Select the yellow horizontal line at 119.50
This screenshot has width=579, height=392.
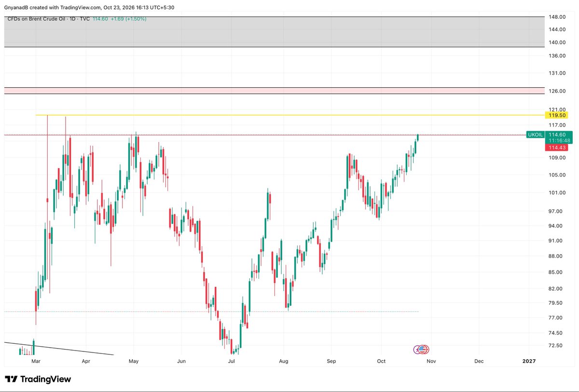pyautogui.click(x=289, y=115)
